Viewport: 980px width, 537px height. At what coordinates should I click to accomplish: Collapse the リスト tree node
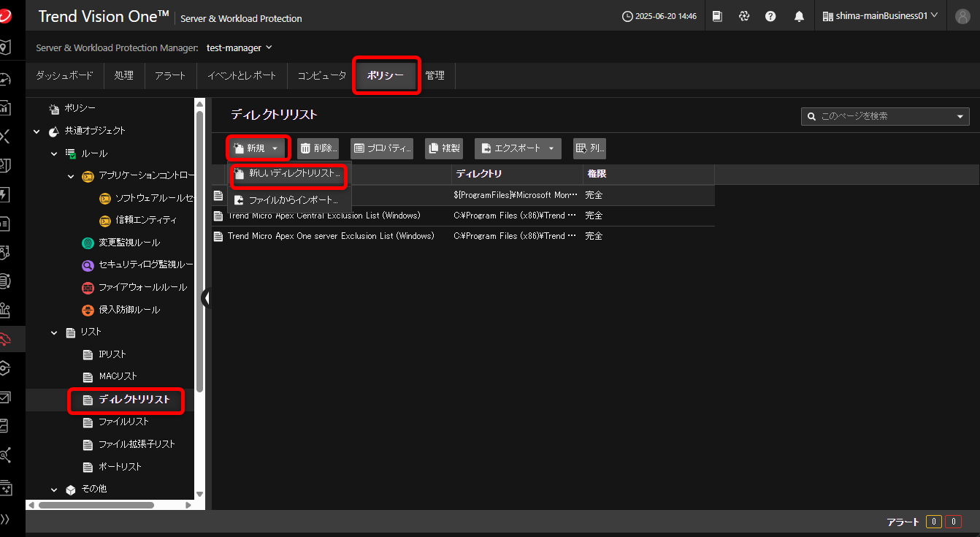53,332
